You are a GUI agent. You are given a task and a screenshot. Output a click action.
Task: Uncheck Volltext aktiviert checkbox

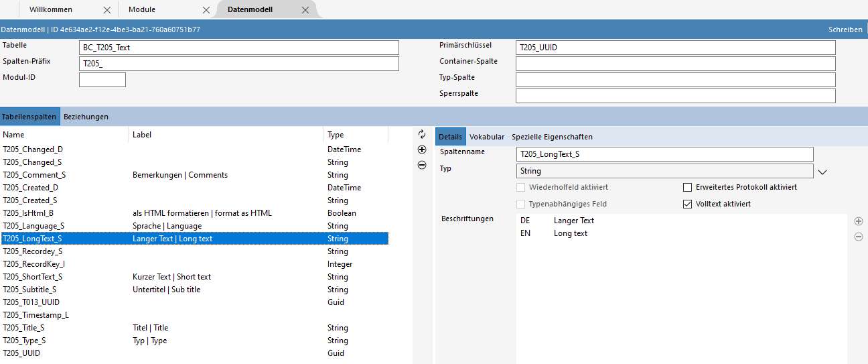(687, 204)
